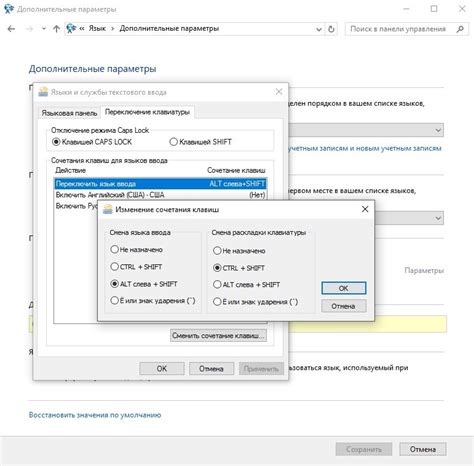Viewport: 474px width, 466px height.
Task: Expand the address bar history dropdown
Action: click(319, 29)
